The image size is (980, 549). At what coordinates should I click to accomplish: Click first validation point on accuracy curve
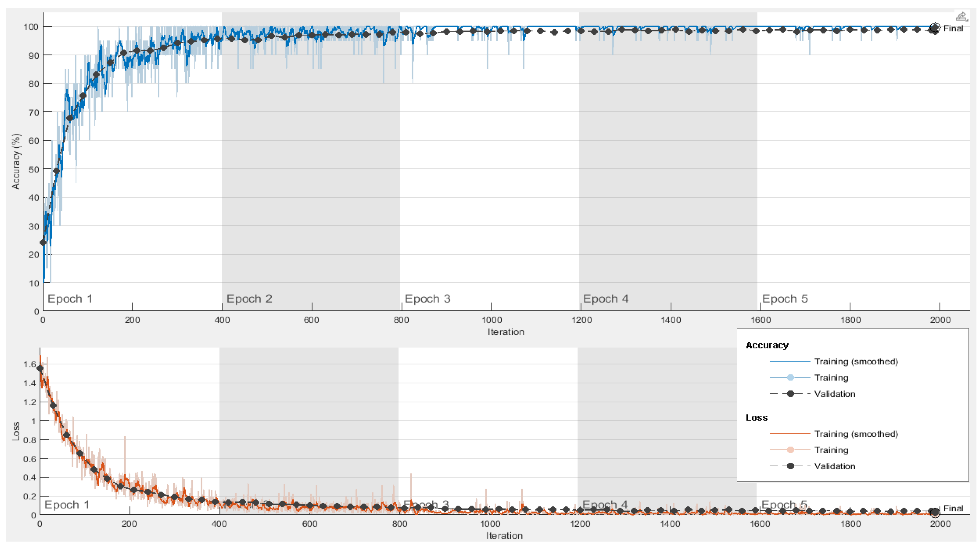[x=43, y=242]
